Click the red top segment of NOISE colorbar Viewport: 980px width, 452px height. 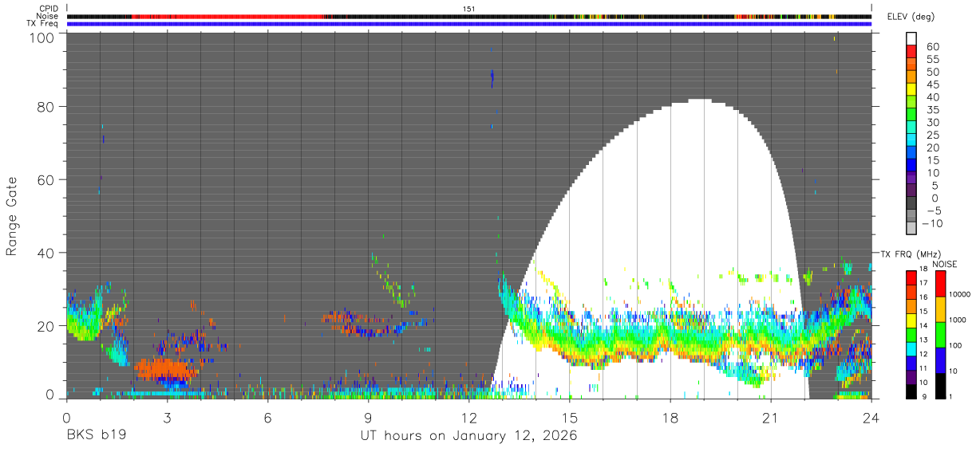(940, 284)
